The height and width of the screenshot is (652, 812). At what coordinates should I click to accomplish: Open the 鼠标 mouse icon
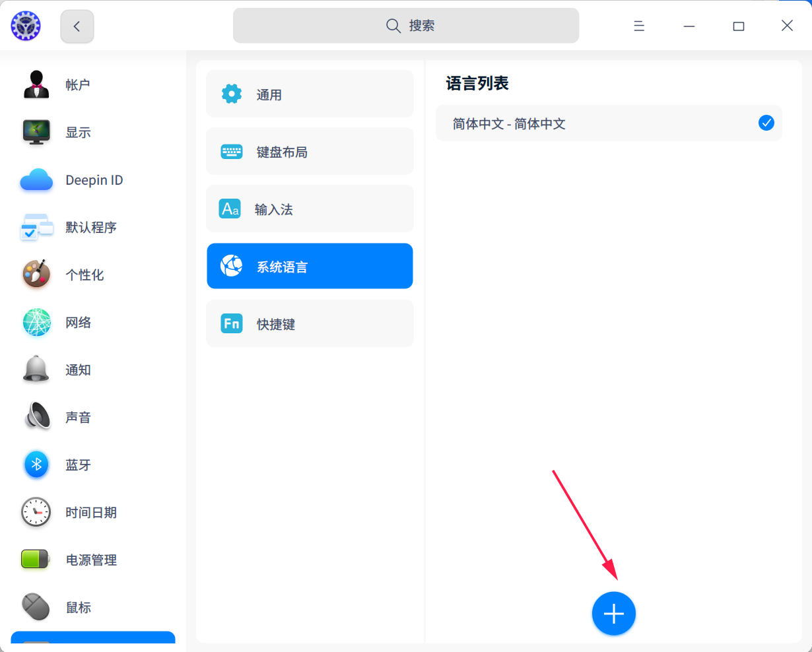coord(36,607)
